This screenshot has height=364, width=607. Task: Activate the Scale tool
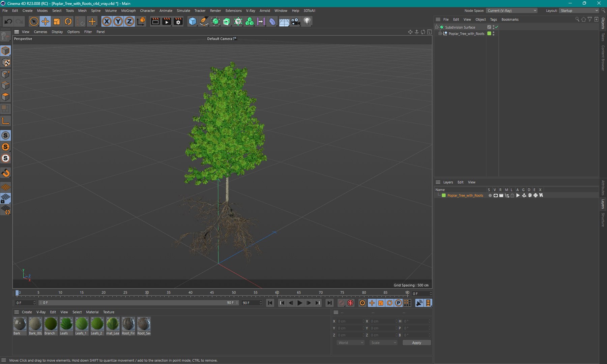57,22
